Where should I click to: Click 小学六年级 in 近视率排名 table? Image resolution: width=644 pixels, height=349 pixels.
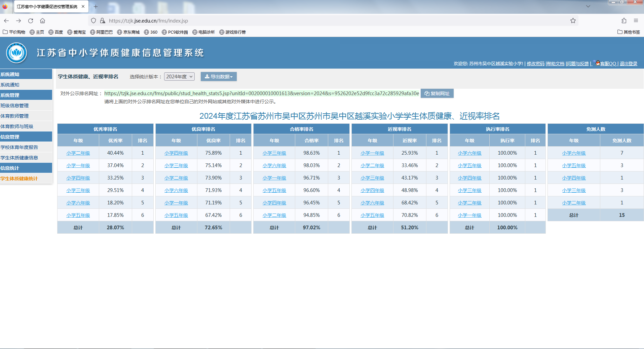point(372,203)
